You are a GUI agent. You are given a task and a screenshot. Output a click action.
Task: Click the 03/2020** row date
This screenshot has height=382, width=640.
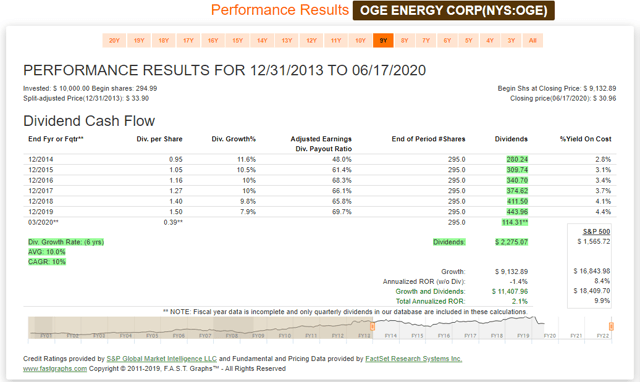(43, 222)
